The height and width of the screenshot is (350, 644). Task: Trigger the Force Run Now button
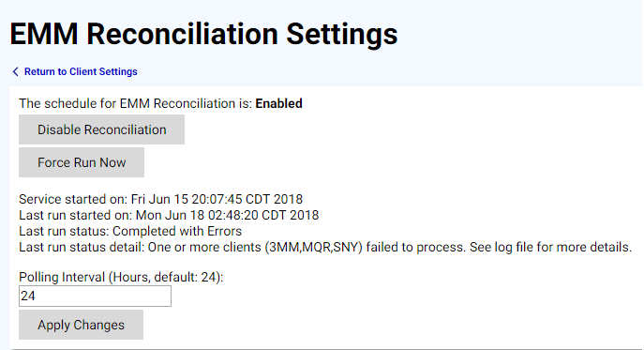(82, 162)
